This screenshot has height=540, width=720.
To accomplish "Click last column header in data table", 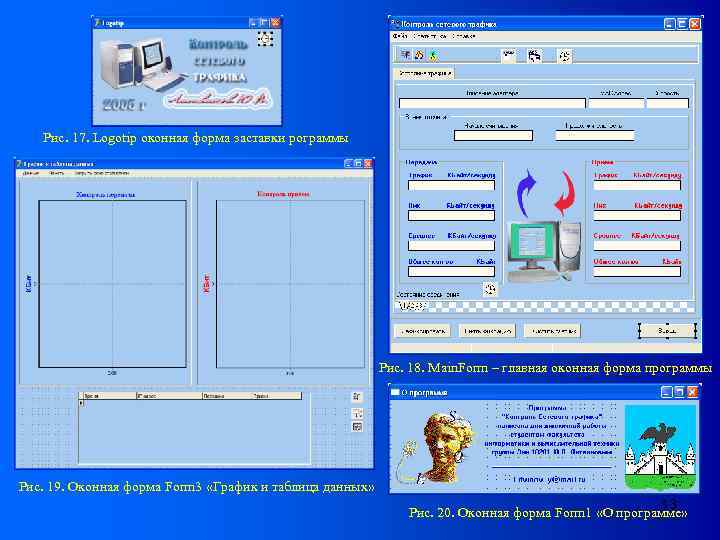I will point(277,395).
